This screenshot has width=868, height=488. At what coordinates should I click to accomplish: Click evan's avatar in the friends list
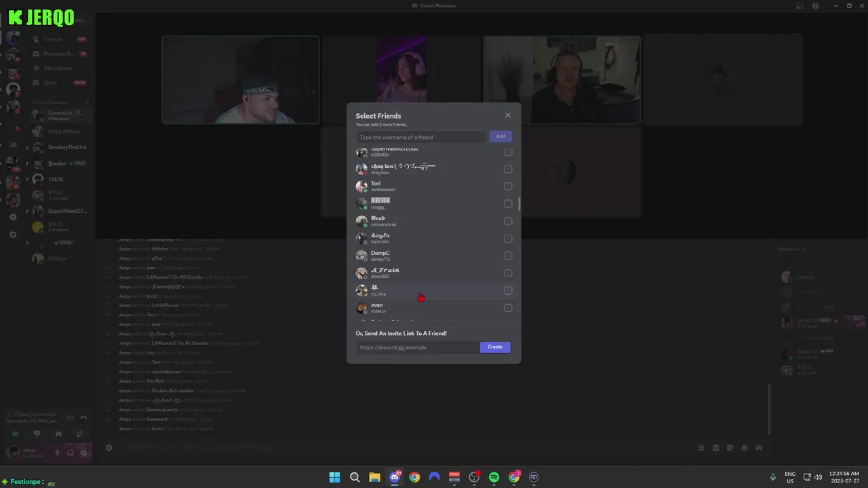pos(361,308)
